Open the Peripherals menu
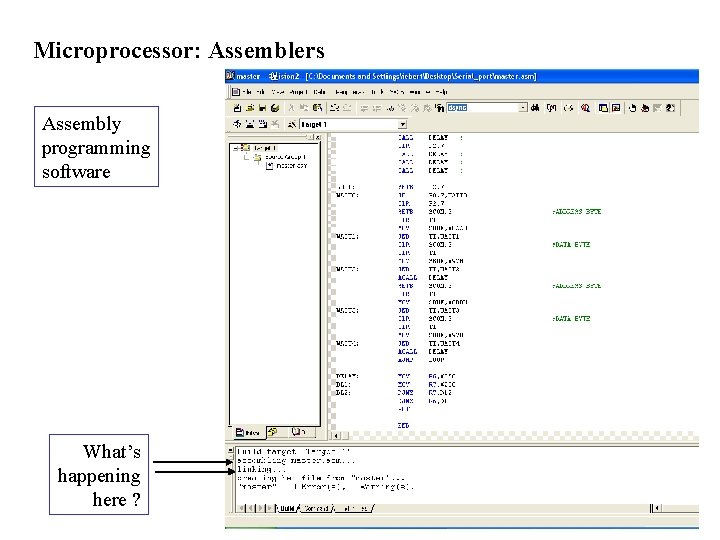The width and height of the screenshot is (720, 540). pos(349,92)
